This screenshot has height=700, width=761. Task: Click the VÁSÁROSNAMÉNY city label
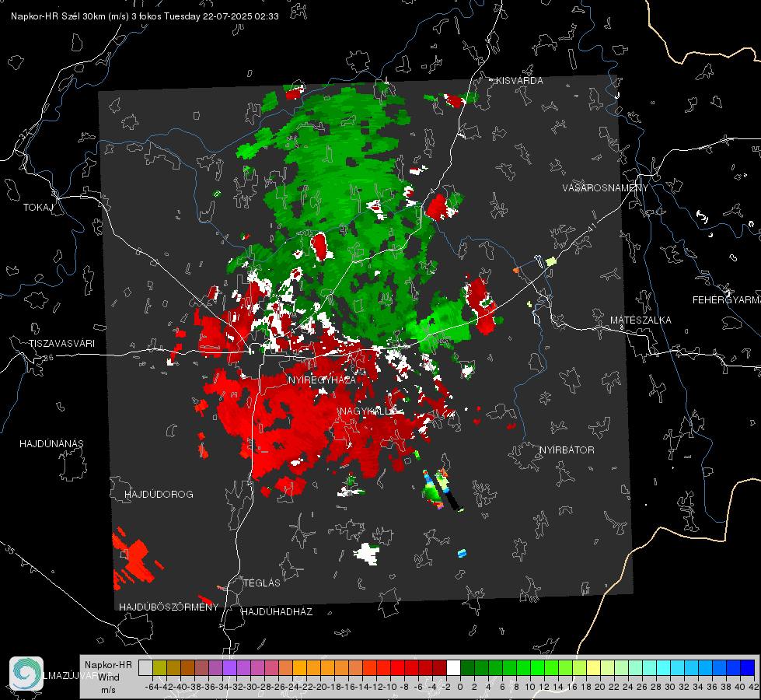[x=606, y=188]
